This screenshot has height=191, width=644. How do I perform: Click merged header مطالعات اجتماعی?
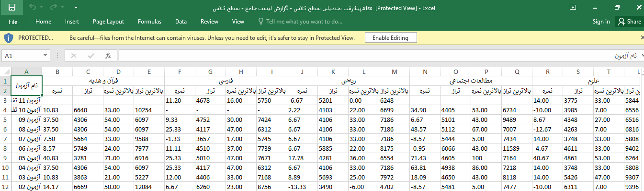471,81
